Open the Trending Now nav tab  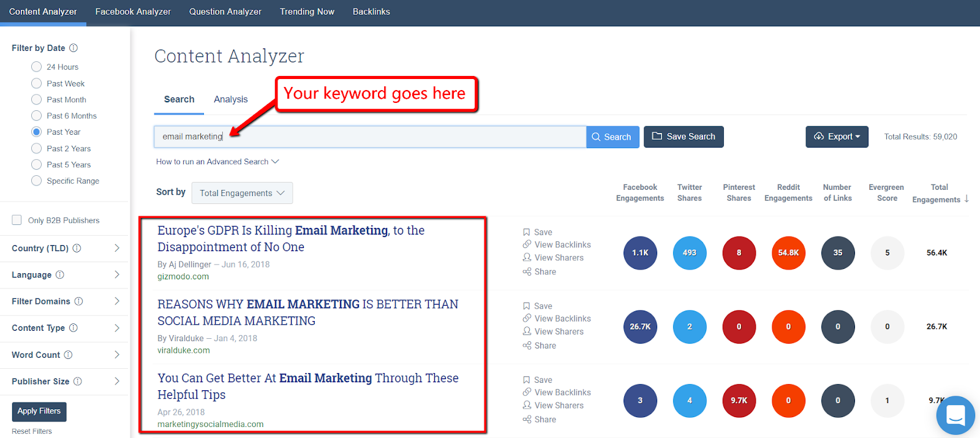pyautogui.click(x=307, y=12)
